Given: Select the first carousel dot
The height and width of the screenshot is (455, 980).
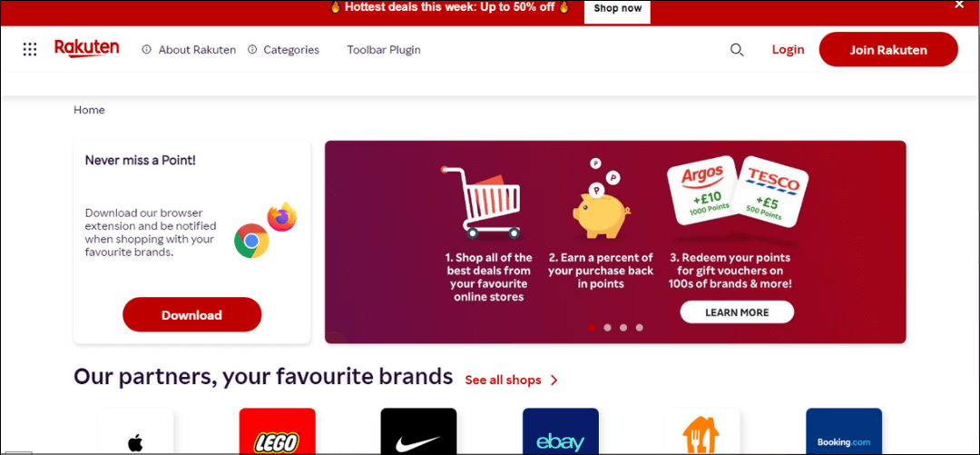Looking at the screenshot, I should pyautogui.click(x=592, y=327).
